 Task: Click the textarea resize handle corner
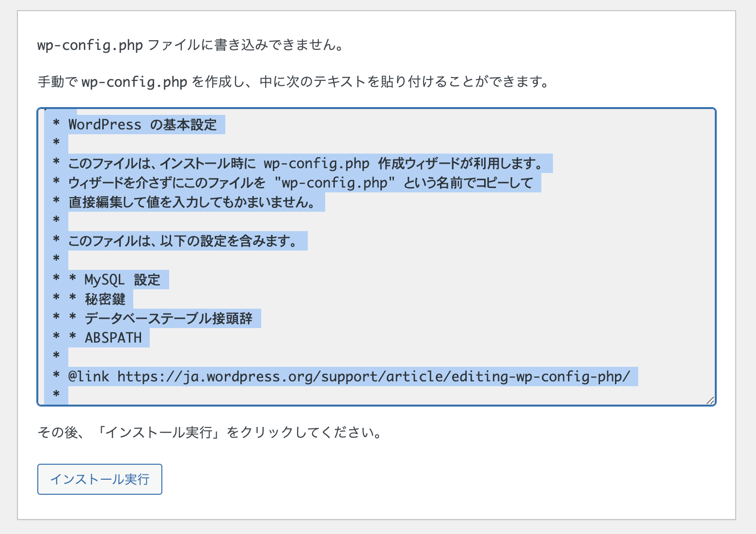click(x=710, y=400)
